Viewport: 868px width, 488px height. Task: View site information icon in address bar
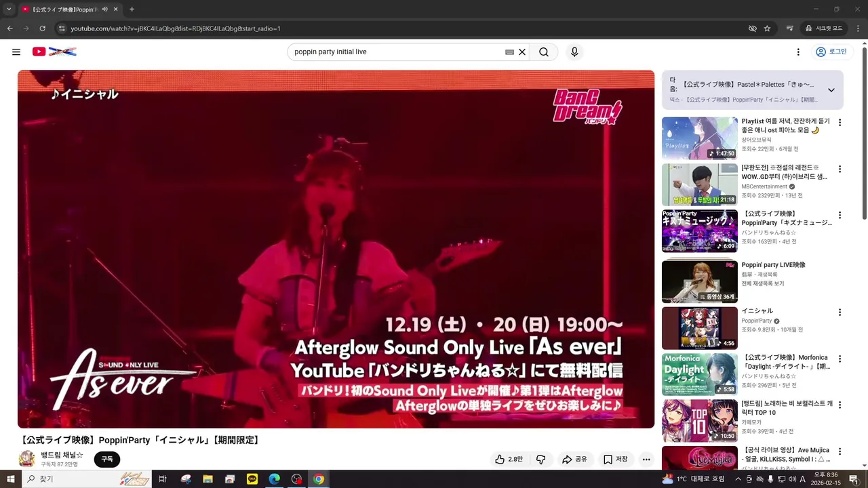coord(62,28)
